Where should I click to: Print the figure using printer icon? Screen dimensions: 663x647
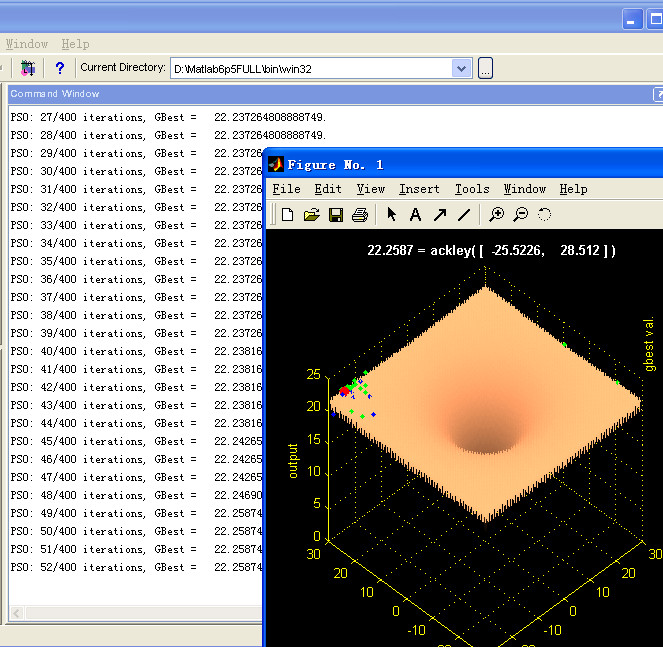[360, 215]
